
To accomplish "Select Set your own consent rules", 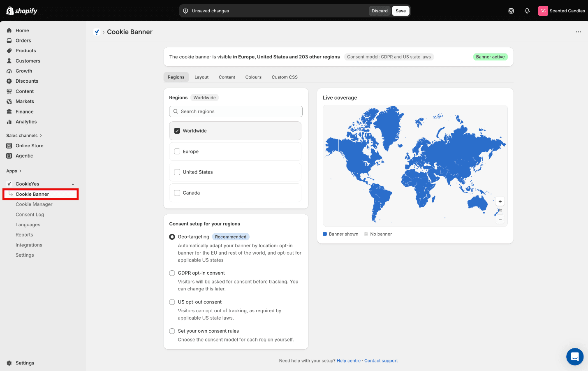I will [x=172, y=331].
